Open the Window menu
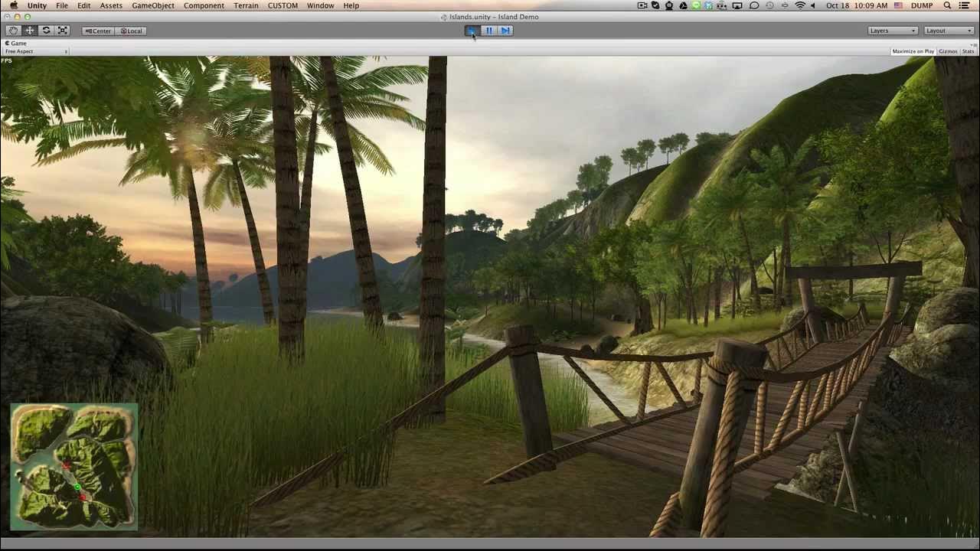Screen dimensions: 980x551 320,5
